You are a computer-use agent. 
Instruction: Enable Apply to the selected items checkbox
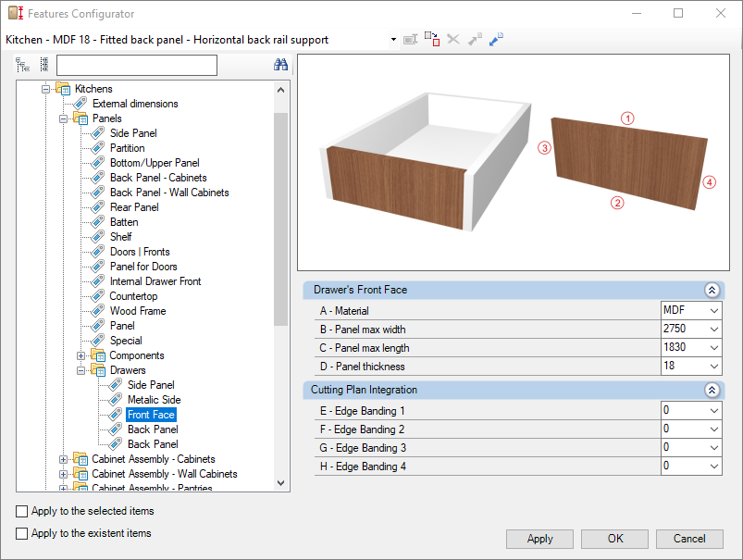pos(22,511)
